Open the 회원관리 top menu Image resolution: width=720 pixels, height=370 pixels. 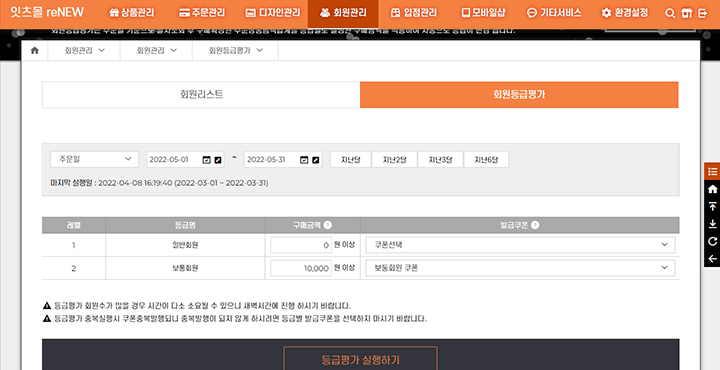pos(343,13)
